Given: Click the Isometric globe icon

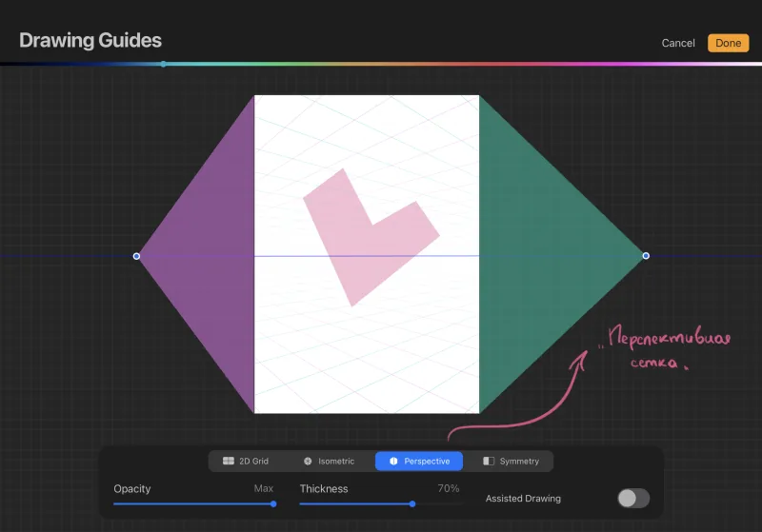Looking at the screenshot, I should [308, 462].
